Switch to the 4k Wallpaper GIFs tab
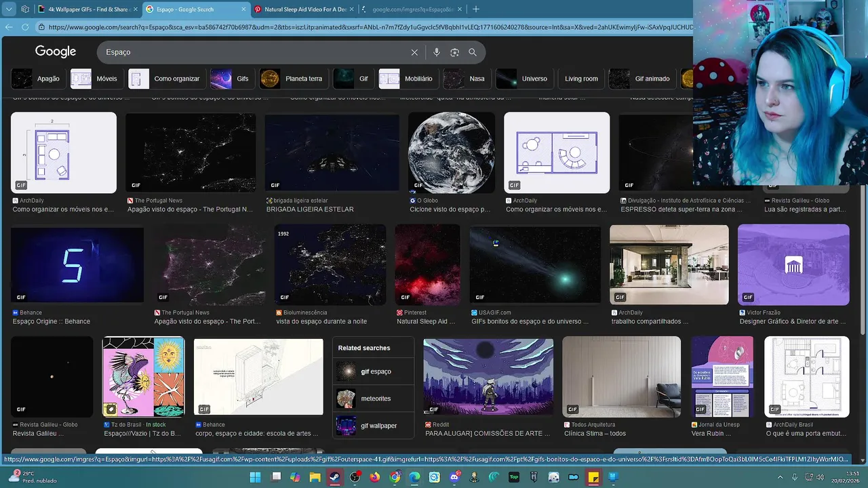The image size is (868, 488). (x=87, y=9)
